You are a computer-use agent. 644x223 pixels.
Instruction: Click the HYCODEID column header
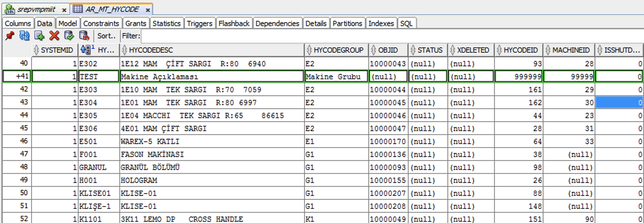[x=519, y=50]
